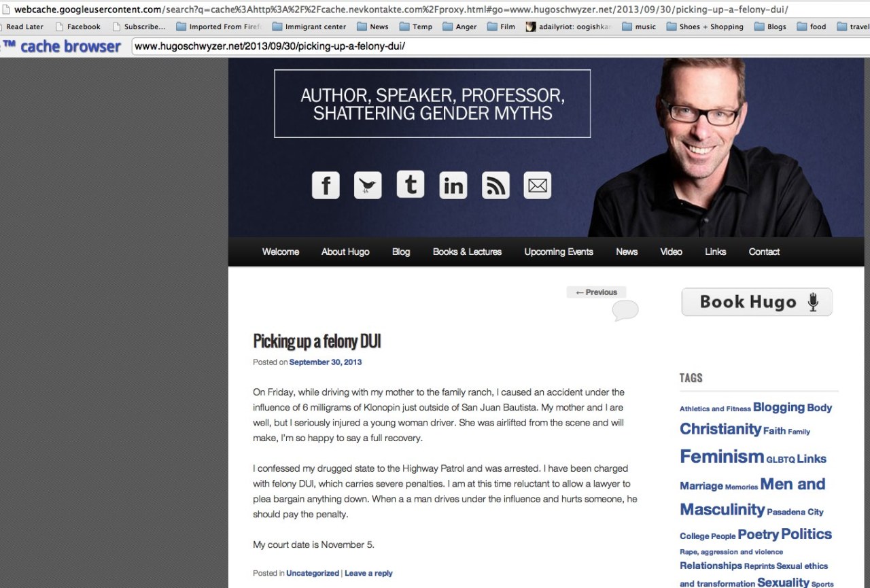Open the Upcoming Events menu item
This screenshot has width=870, height=588.
(559, 252)
